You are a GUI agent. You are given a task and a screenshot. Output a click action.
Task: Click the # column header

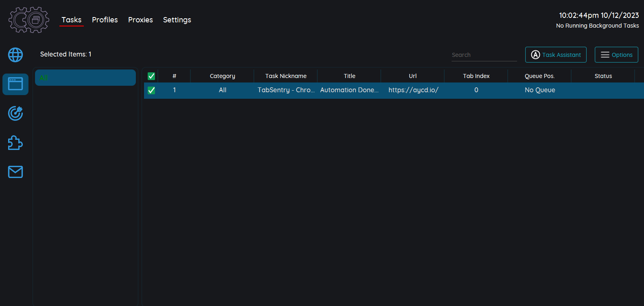[x=175, y=76]
